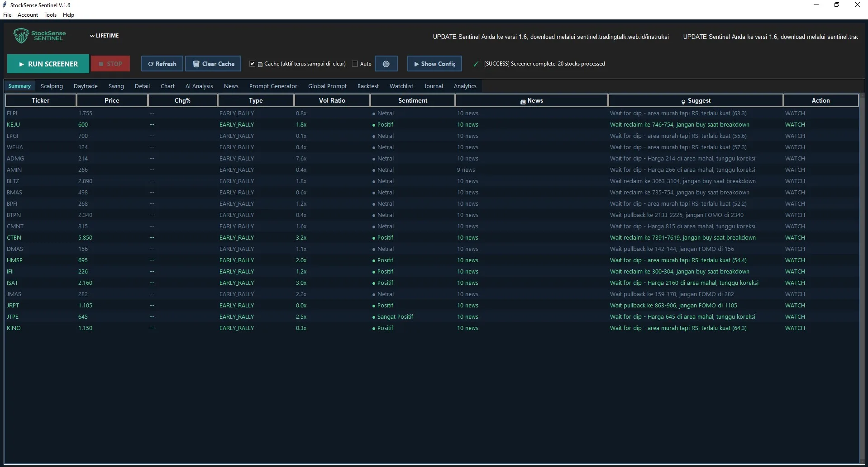
Task: Click the StockSense Sentinel shield logo
Action: pyautogui.click(x=21, y=36)
